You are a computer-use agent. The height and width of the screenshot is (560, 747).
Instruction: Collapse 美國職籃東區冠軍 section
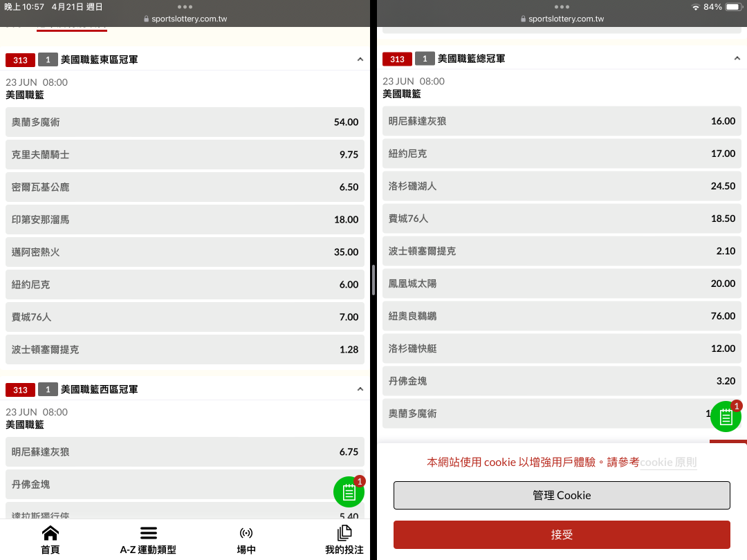[360, 59]
